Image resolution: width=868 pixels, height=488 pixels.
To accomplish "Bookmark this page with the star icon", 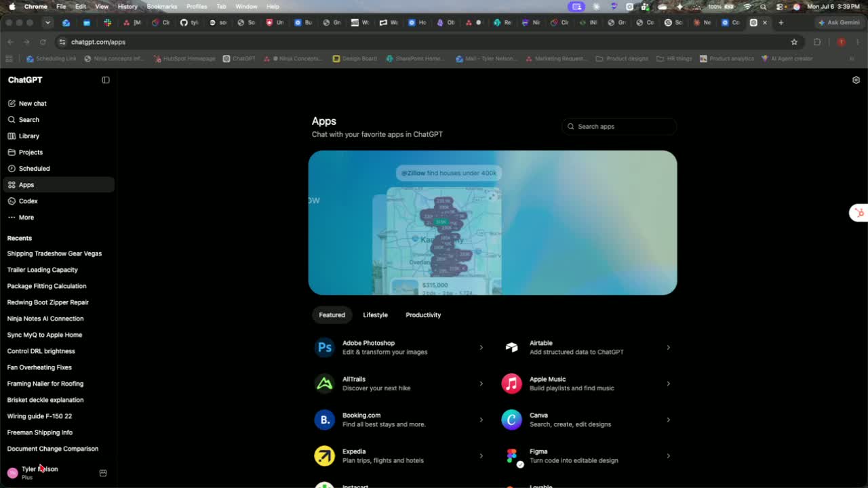I will pyautogui.click(x=794, y=42).
